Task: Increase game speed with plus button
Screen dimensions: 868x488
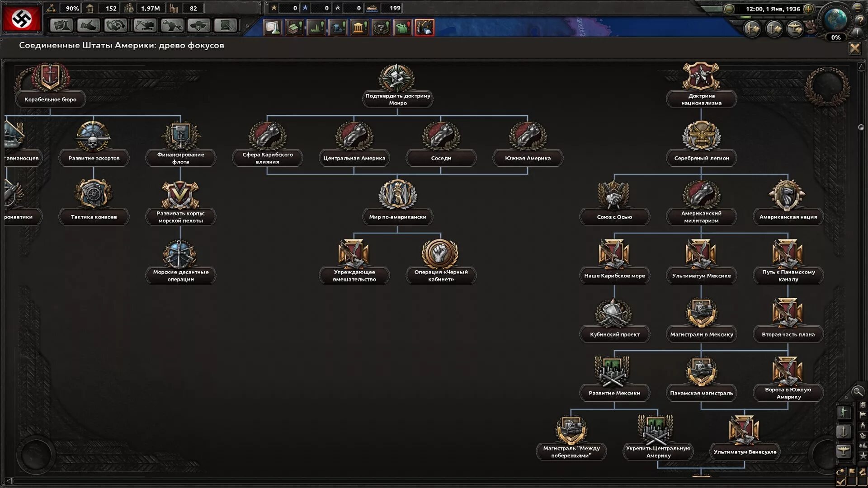Action: point(809,9)
